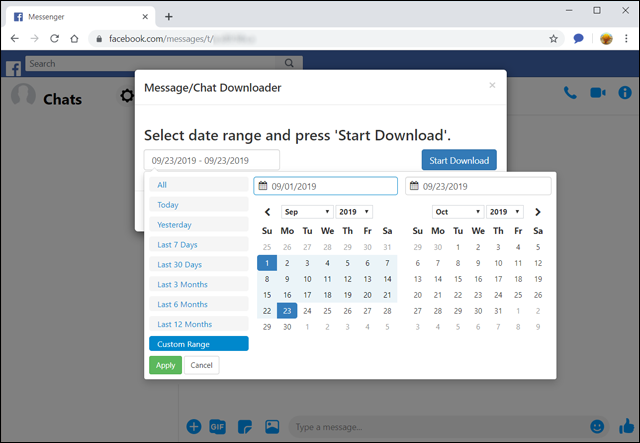Select the Custom Range option
Viewport: 640px width, 443px height.
click(198, 344)
